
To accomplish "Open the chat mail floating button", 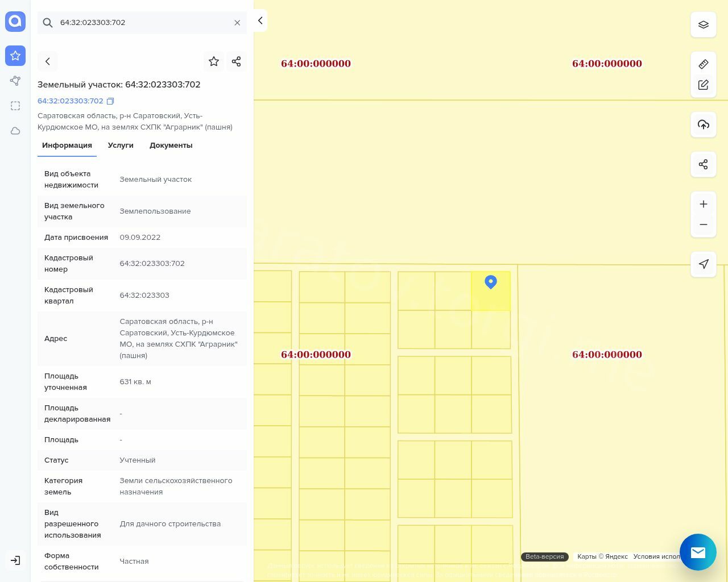I will pos(698,552).
